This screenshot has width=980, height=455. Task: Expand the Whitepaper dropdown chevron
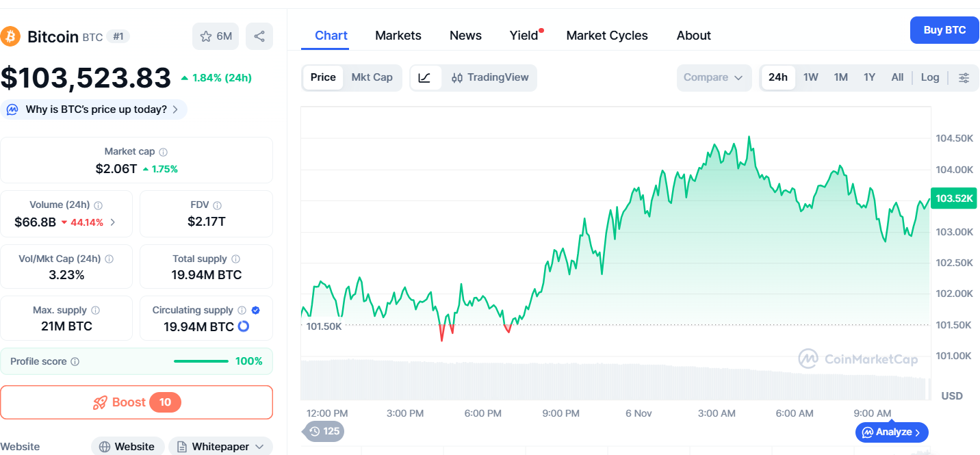[259, 447]
